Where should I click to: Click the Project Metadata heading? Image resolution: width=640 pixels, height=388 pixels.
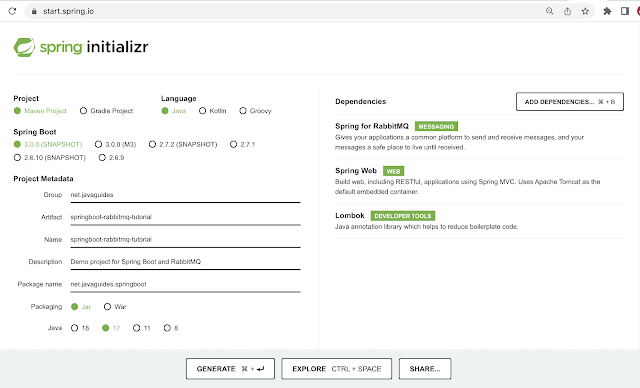[43, 179]
